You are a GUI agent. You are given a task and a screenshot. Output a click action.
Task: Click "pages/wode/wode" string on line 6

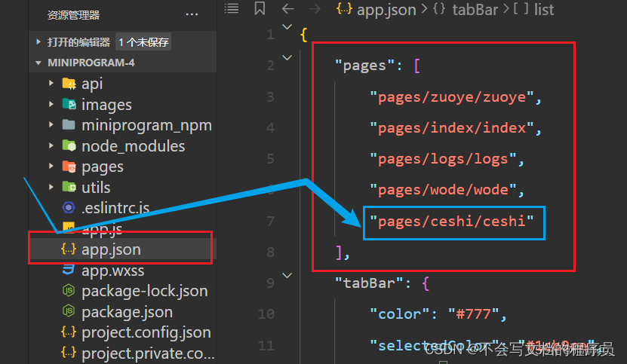443,190
